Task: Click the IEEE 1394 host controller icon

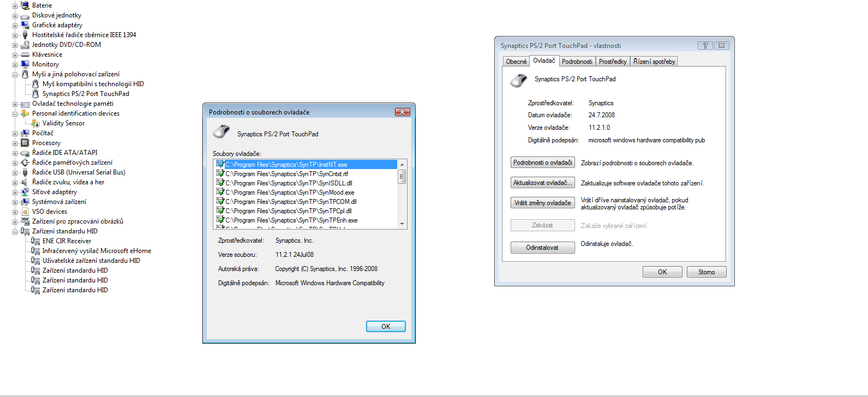Action: coord(25,35)
